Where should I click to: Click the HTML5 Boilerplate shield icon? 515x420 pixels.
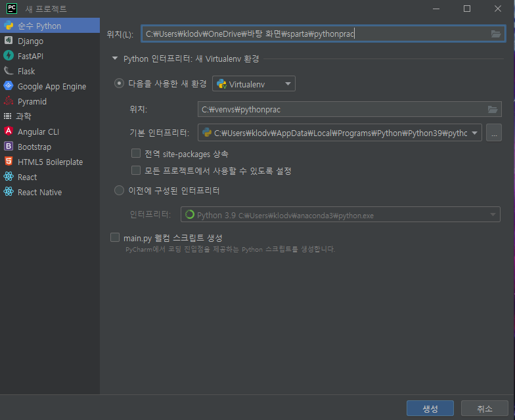pyautogui.click(x=9, y=162)
